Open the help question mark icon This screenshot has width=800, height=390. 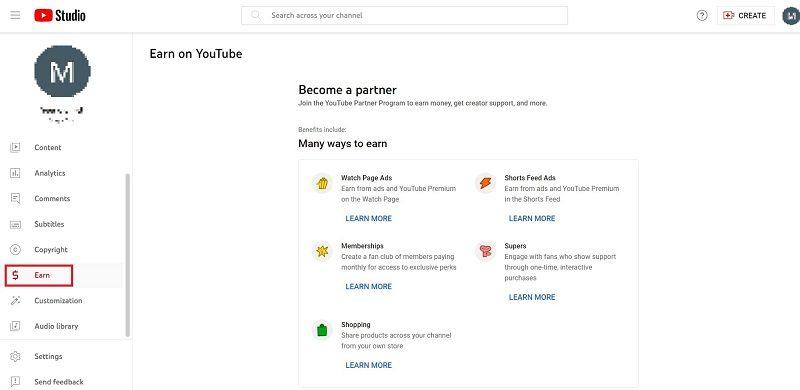[702, 15]
